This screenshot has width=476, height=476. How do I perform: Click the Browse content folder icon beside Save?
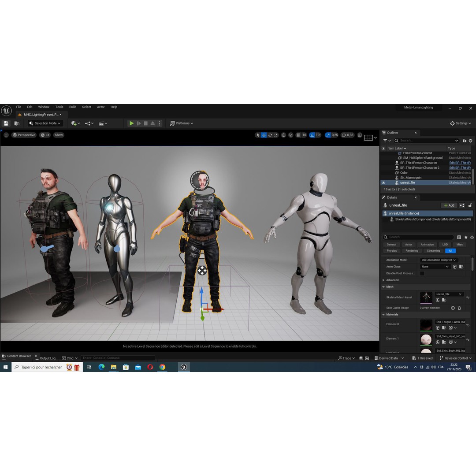(x=17, y=123)
